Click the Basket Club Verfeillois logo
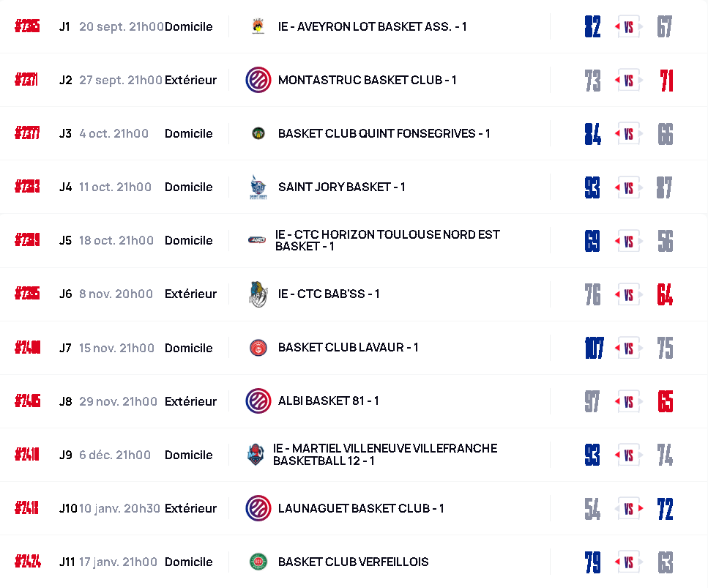 coord(258,562)
